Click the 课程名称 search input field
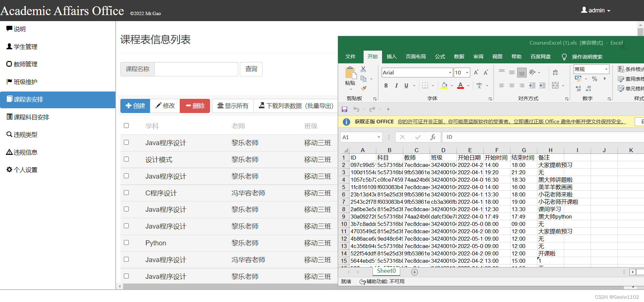The width and height of the screenshot is (644, 302). click(x=196, y=69)
